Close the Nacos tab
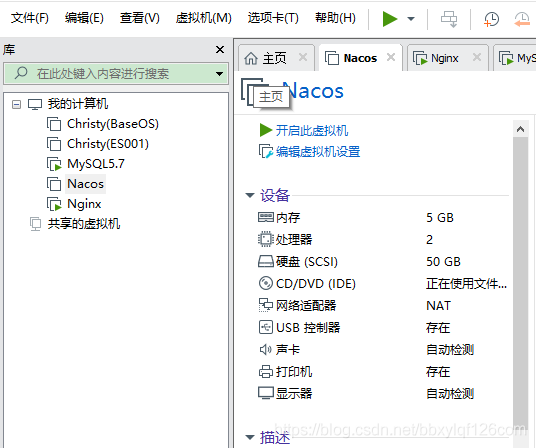 tap(391, 57)
